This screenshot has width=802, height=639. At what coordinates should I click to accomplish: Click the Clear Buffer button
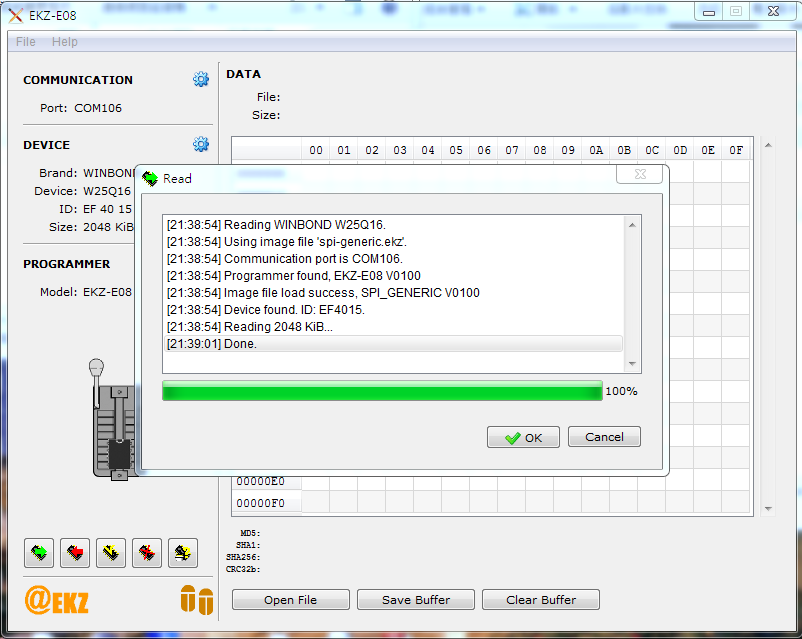(541, 600)
